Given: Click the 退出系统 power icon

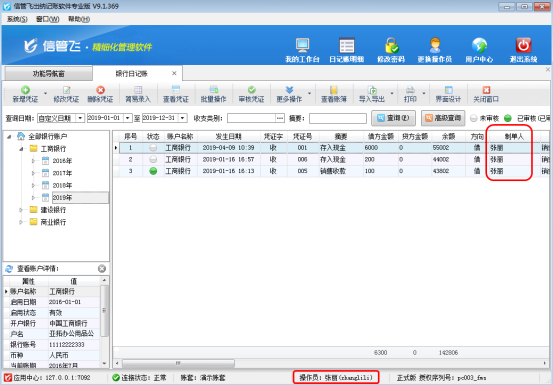Looking at the screenshot, I should (523, 45).
